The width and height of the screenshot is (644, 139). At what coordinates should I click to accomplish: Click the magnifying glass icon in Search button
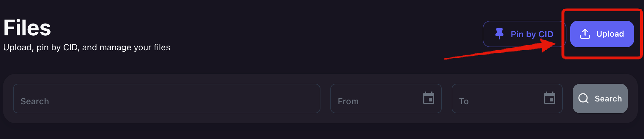point(584,98)
